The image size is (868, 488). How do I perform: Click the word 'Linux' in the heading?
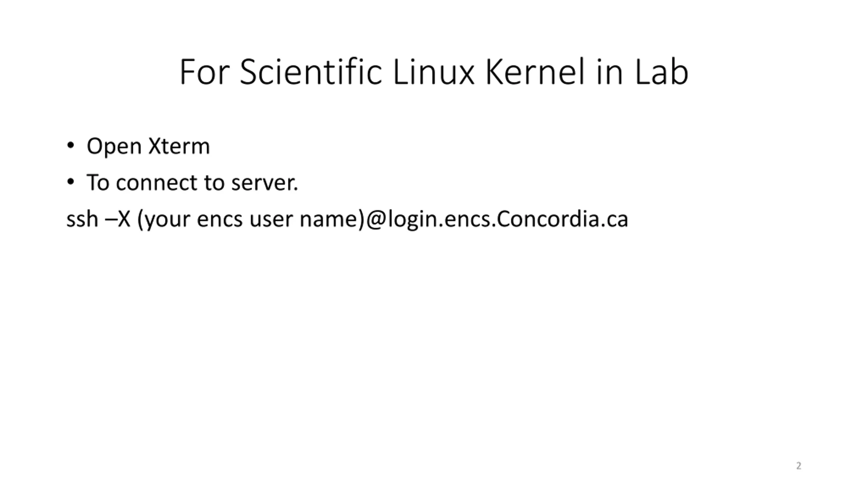click(433, 72)
